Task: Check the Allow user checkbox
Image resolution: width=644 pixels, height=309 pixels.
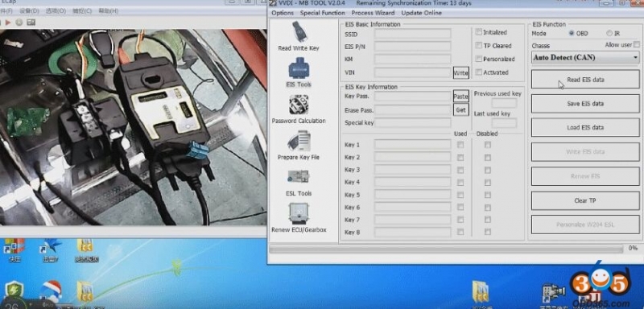Action: click(636, 44)
